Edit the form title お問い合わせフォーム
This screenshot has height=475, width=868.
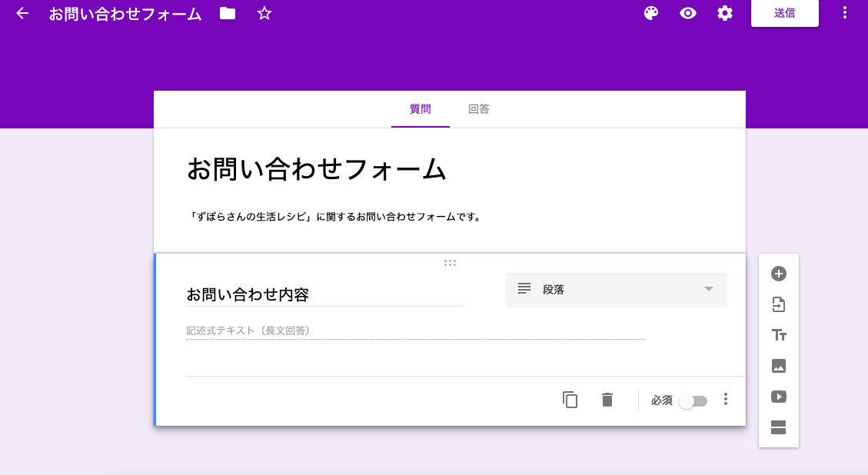pyautogui.click(x=317, y=169)
